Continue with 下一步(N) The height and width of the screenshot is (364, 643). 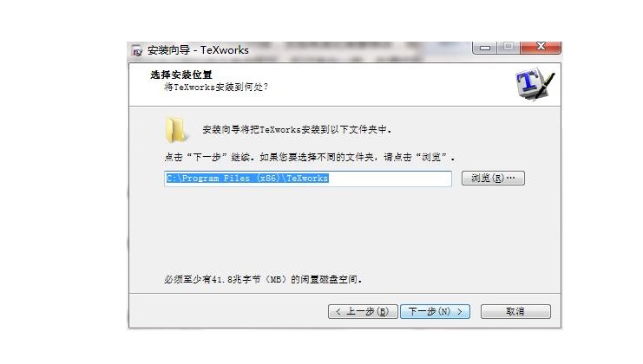point(435,312)
